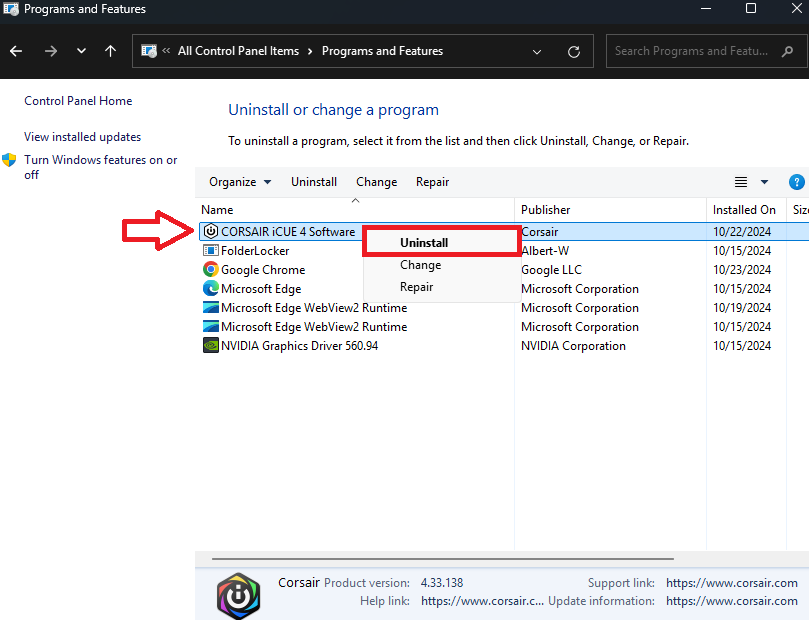Image resolution: width=809 pixels, height=620 pixels.
Task: Open the More view options dropdown arrow
Action: 765,182
